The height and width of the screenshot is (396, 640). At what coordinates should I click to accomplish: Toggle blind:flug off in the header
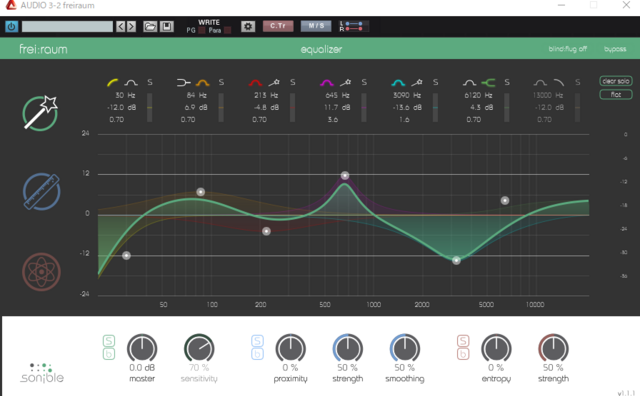click(567, 49)
